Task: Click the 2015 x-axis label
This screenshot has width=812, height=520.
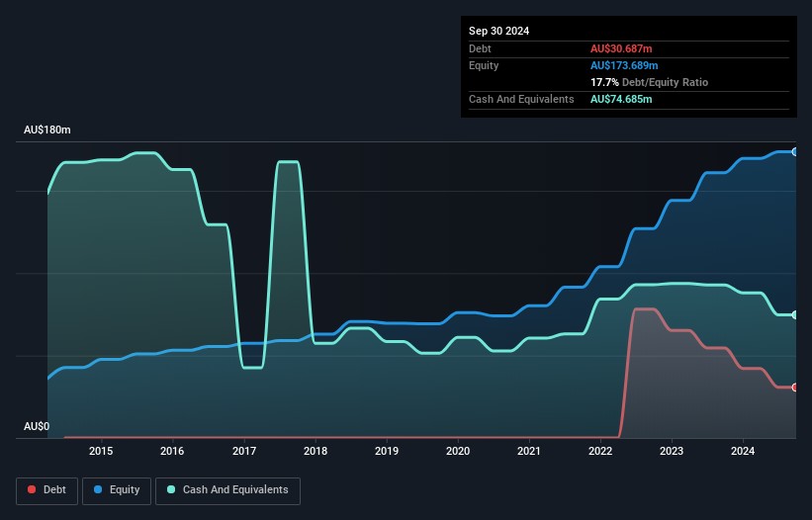Action: coord(101,452)
